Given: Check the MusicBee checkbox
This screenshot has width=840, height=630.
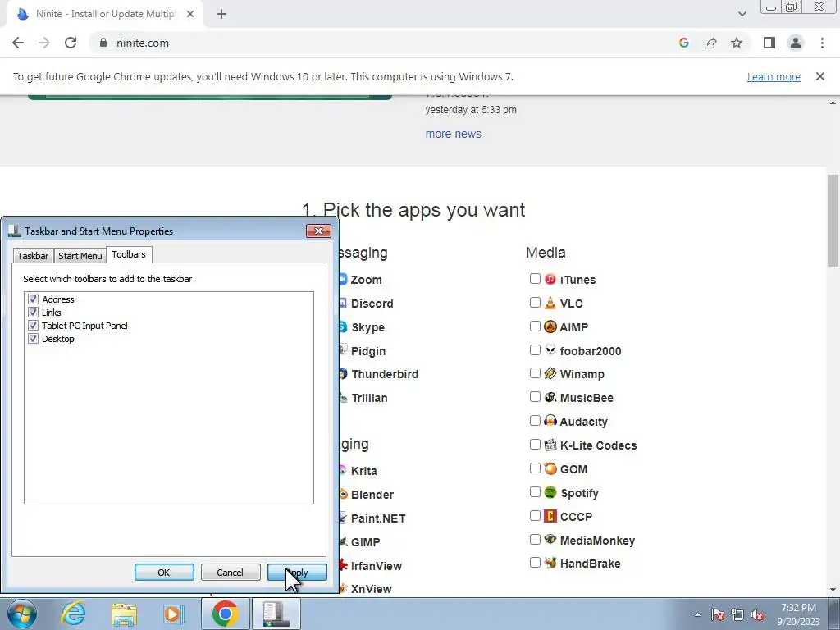Looking at the screenshot, I should [x=535, y=396].
